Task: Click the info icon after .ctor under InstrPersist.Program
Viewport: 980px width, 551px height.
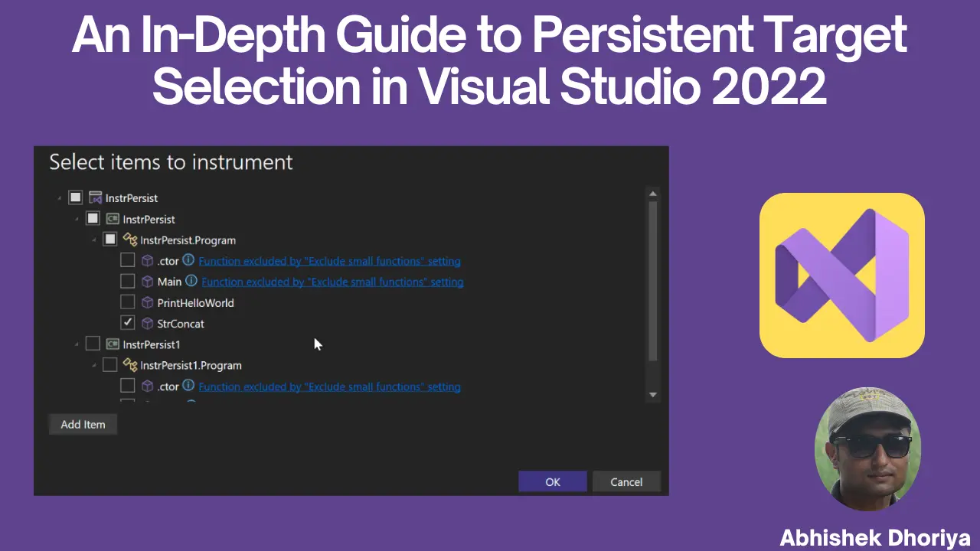Action: 188,260
